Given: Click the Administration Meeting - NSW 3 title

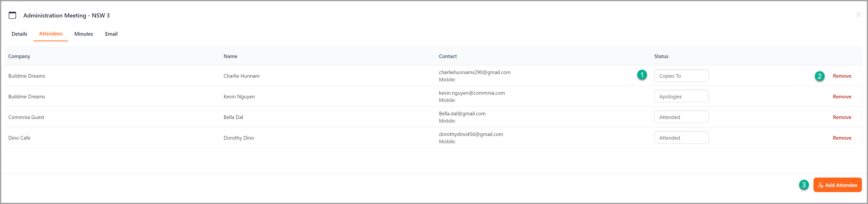Looking at the screenshot, I should pyautogui.click(x=66, y=16).
